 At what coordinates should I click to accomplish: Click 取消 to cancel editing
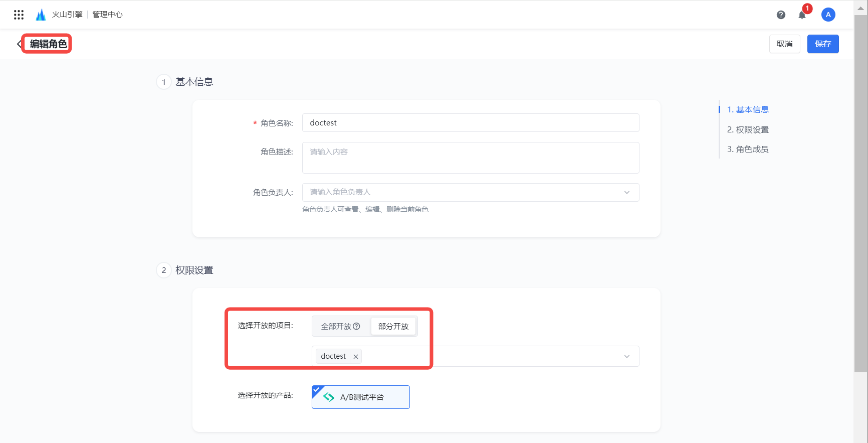click(784, 44)
